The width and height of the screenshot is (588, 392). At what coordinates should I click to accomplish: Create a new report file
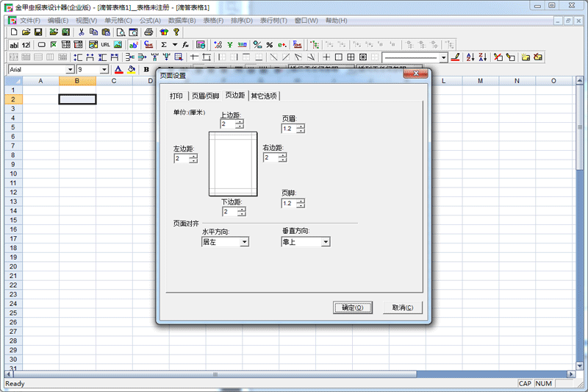(14, 32)
